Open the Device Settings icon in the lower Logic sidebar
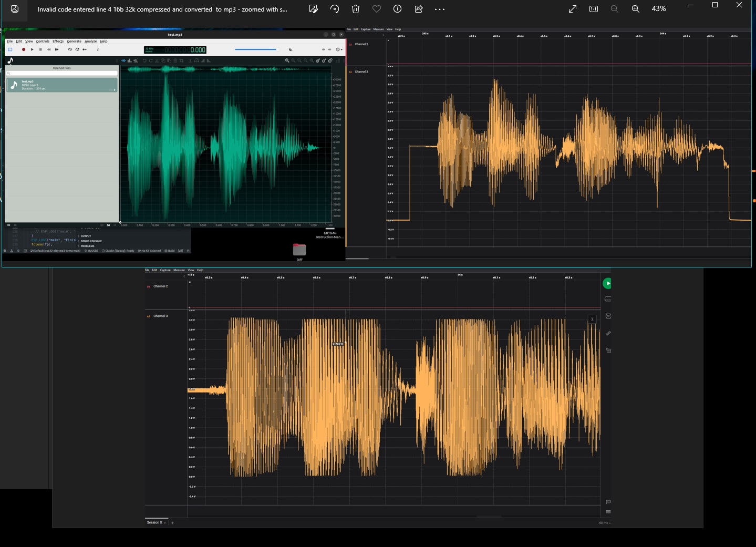Screen dimensions: 756x547 [608, 299]
